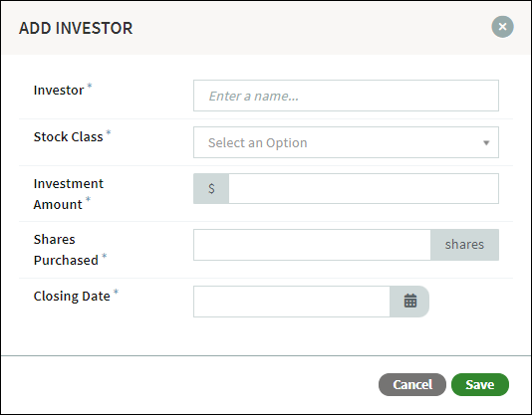Click the Stock Class dropdown arrow

click(486, 142)
